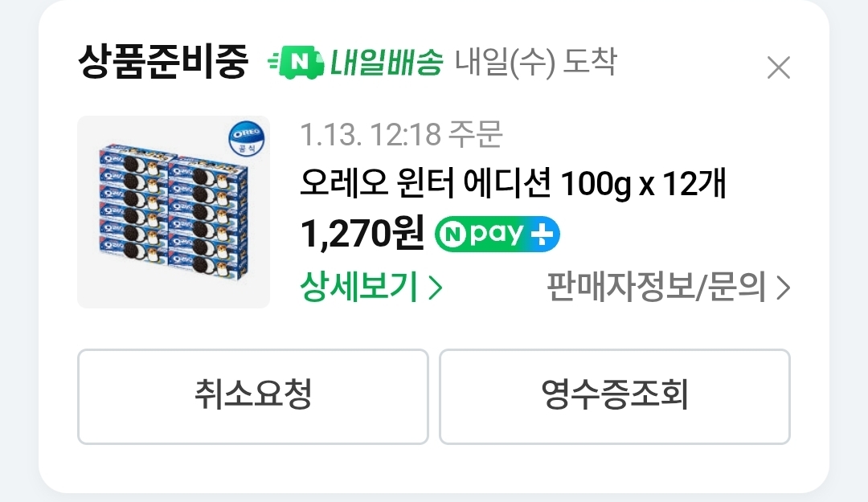Click the 내일배송 green label
Screen dimensions: 868x502
click(387, 62)
